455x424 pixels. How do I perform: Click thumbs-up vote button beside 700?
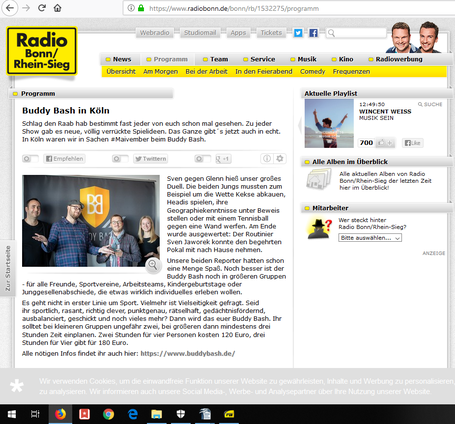385,143
